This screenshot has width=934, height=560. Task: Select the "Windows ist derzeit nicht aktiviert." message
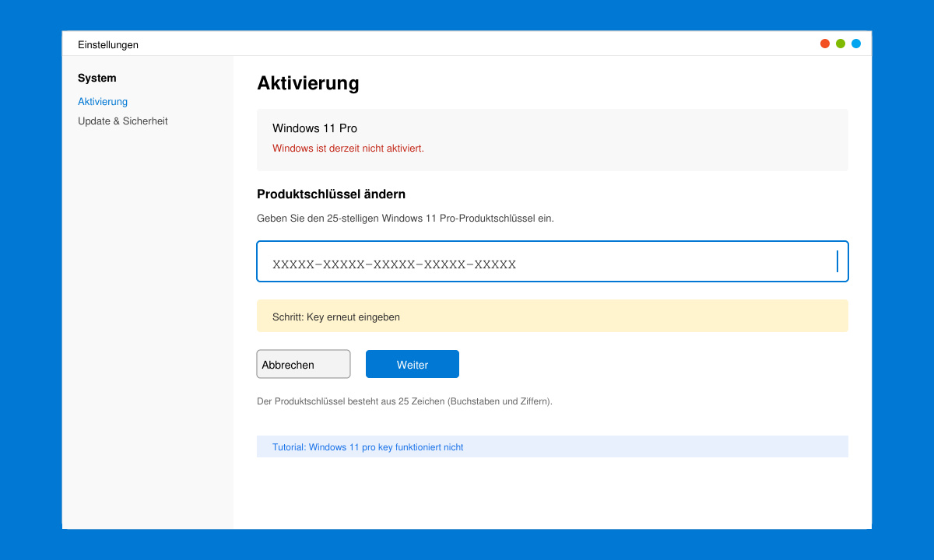348,148
